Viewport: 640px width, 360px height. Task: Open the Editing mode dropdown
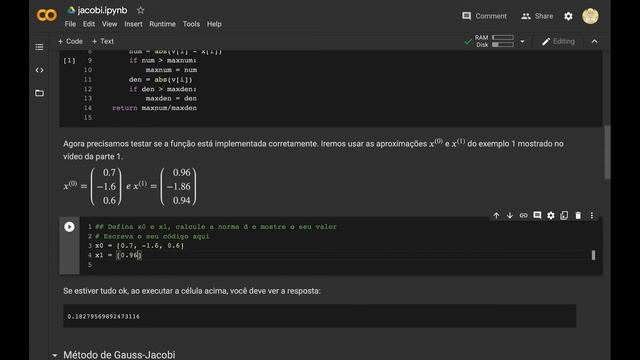tap(558, 41)
